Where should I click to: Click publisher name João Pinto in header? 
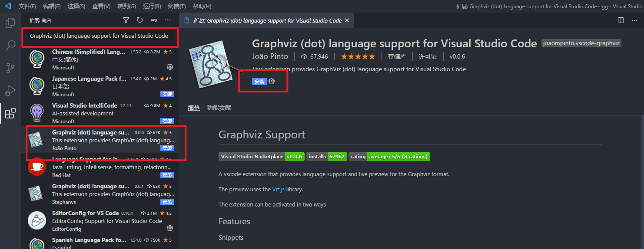click(x=269, y=56)
